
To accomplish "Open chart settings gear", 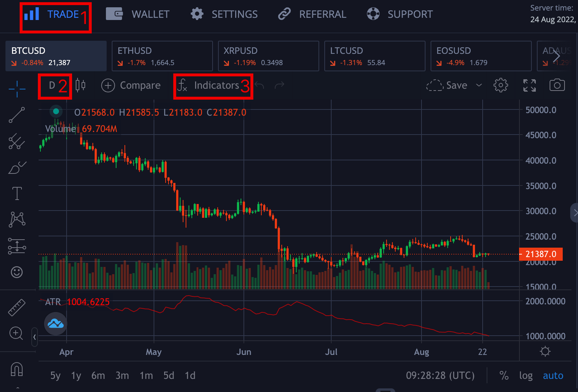I will click(x=500, y=85).
